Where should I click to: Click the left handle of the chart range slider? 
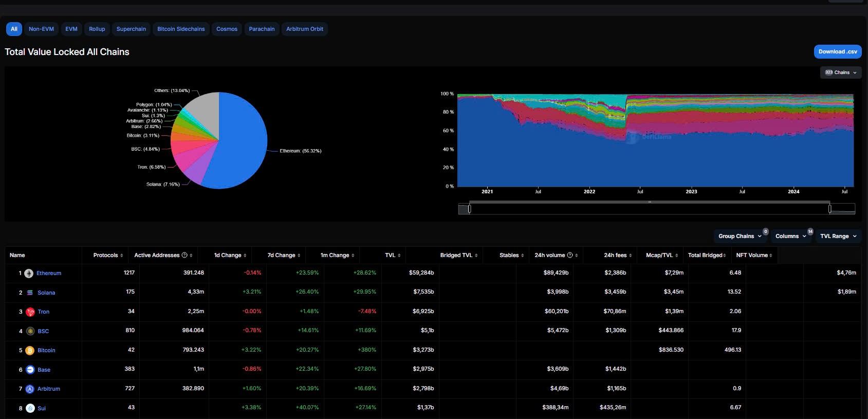(469, 209)
